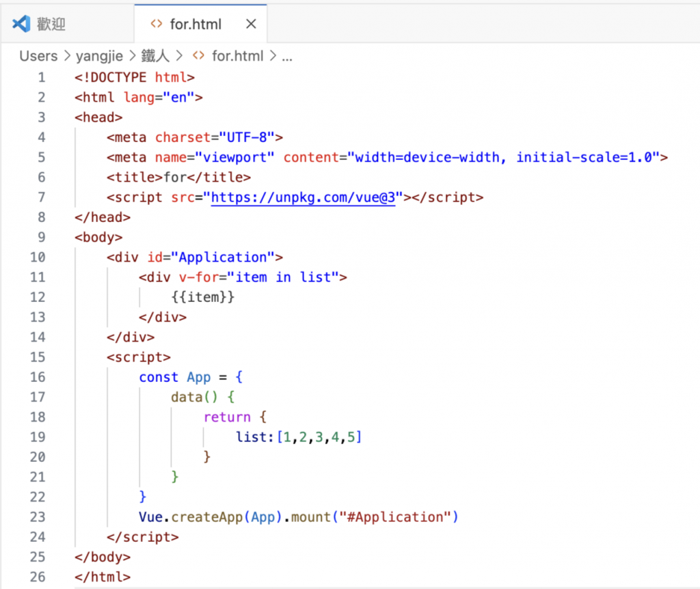Close the for.html tab

(x=252, y=24)
